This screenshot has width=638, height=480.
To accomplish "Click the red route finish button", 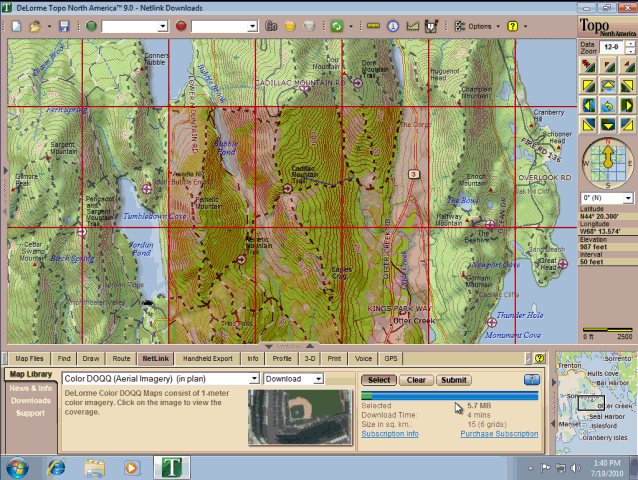I will tap(181, 26).
